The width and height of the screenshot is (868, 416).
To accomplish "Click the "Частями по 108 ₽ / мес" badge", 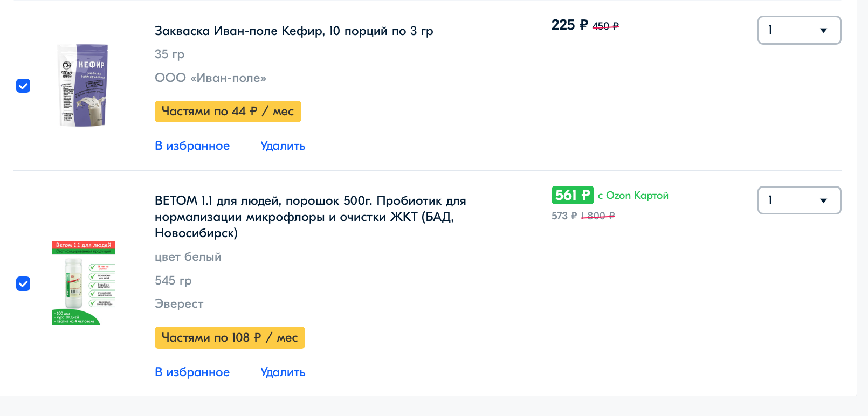I will pyautogui.click(x=230, y=338).
